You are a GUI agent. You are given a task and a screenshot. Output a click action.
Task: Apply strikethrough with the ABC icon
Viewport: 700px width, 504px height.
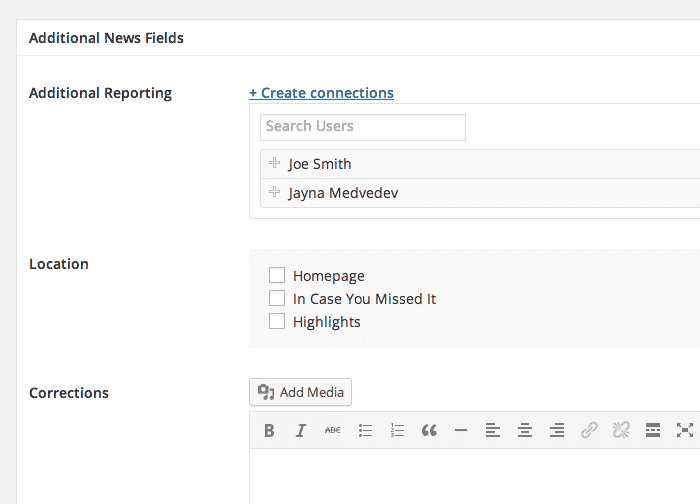[x=333, y=430]
